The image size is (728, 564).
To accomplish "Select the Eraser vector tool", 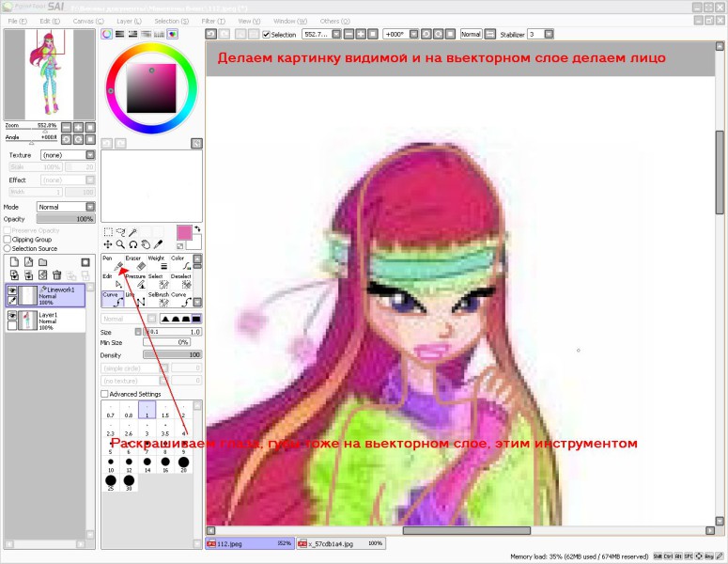I will coord(135,262).
